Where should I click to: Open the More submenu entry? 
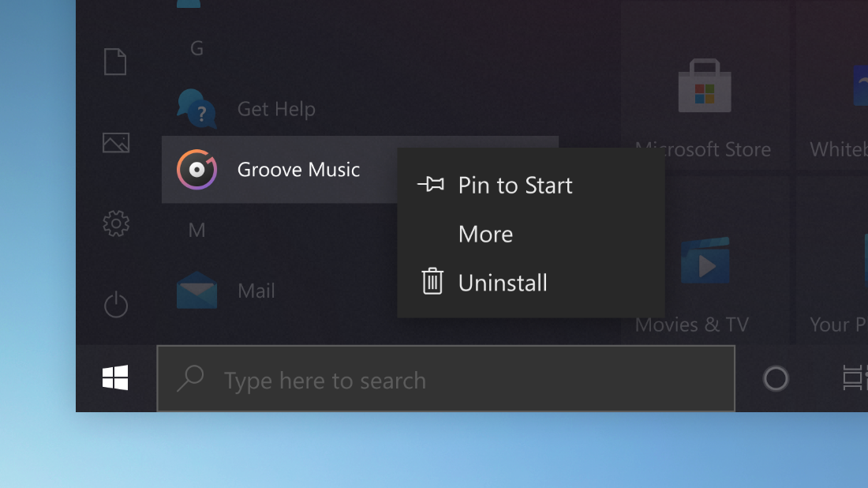pos(531,234)
